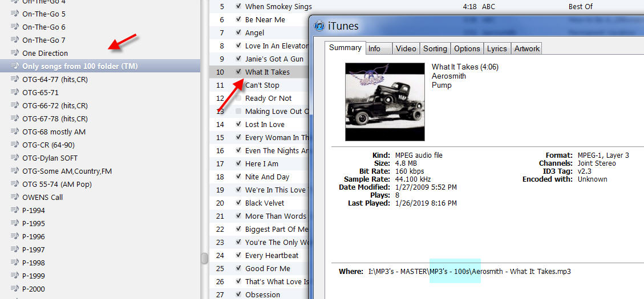Click playlist icon beside On-The-Go 6
The width and height of the screenshot is (644, 299).
pos(15,27)
